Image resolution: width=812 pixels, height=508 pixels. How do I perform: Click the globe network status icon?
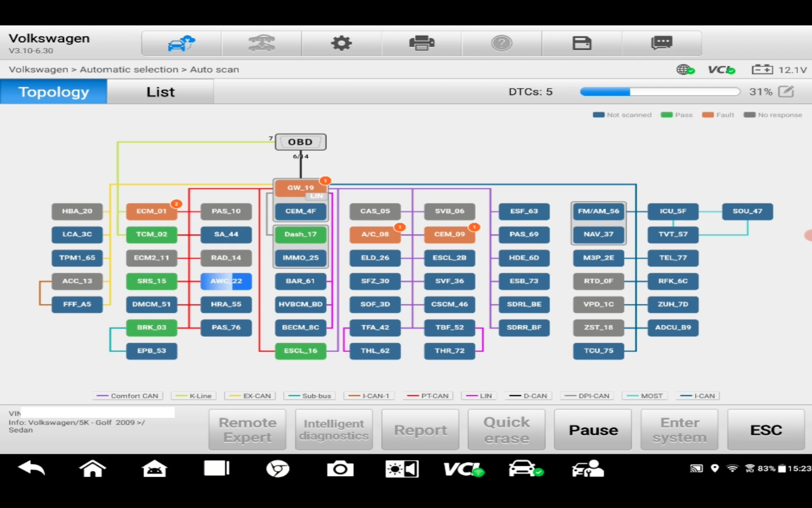(x=686, y=70)
